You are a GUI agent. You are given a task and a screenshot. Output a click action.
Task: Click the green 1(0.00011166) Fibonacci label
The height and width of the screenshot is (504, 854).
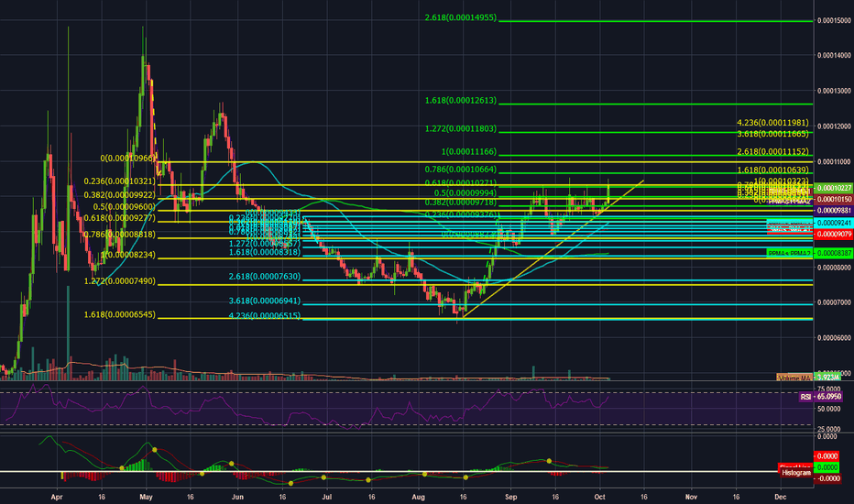tap(469, 152)
